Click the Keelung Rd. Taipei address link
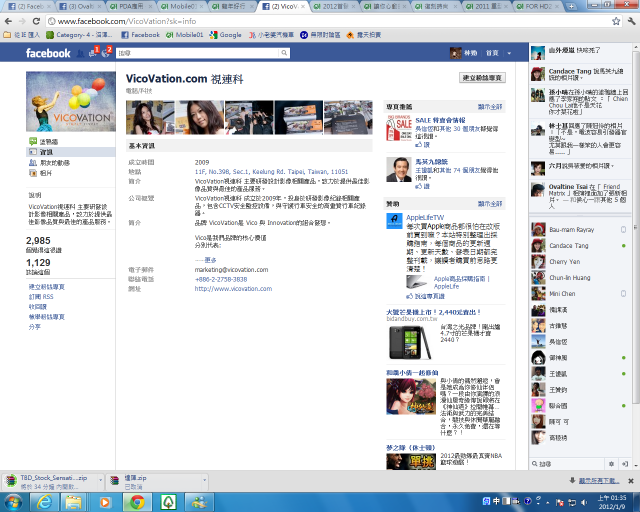Screen dimensions: 640x512 271,171
